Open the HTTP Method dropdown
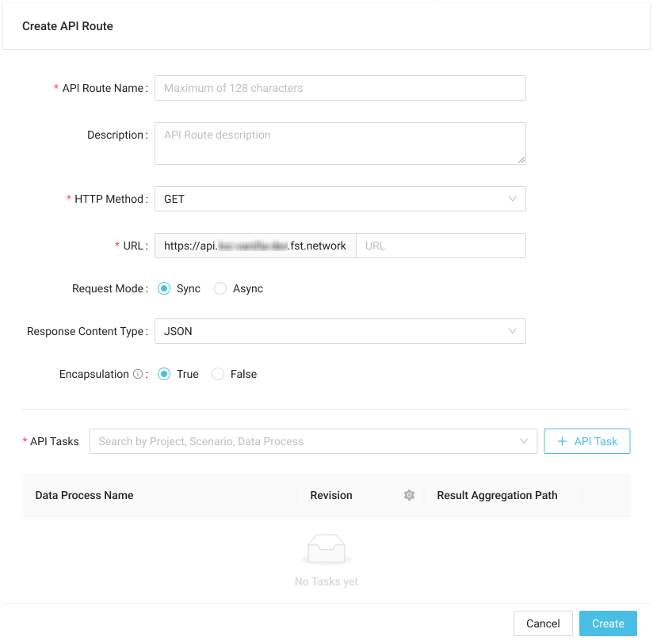 pos(340,199)
